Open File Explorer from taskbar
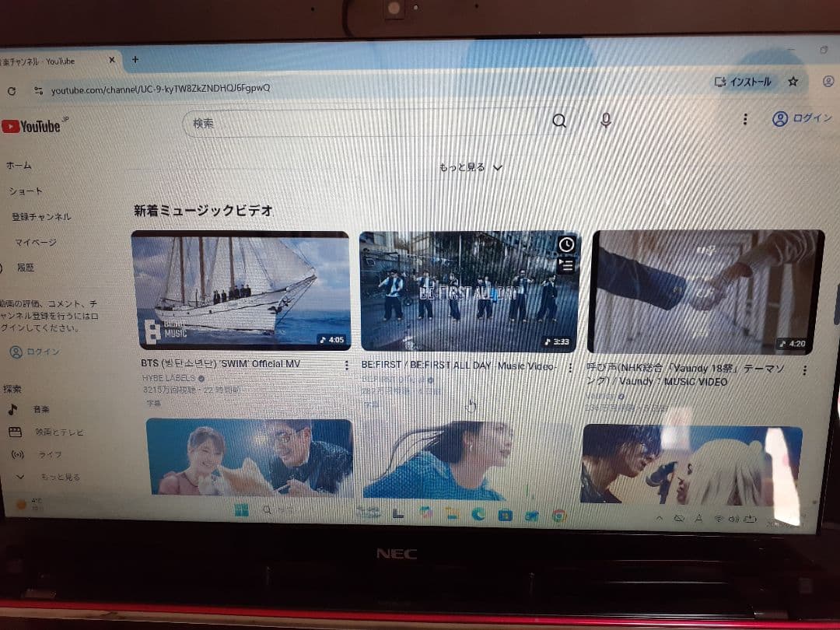Image resolution: width=840 pixels, height=630 pixels. [x=452, y=514]
